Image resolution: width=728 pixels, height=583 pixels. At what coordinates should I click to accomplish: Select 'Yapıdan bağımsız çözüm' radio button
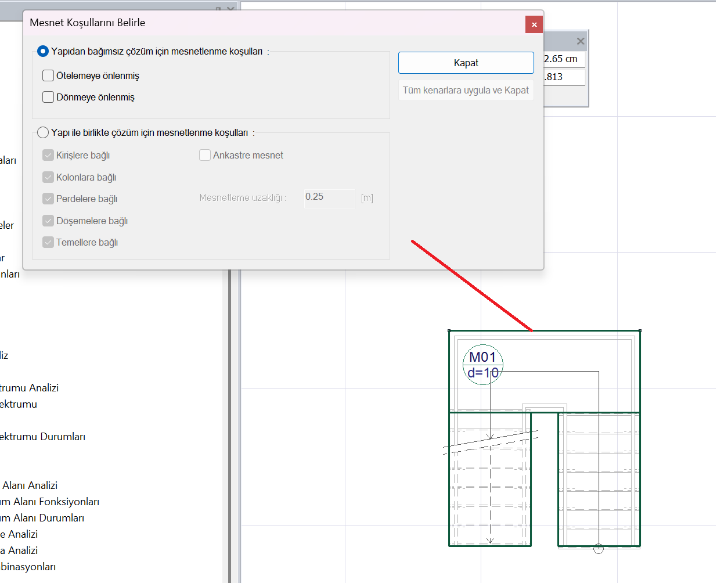43,51
